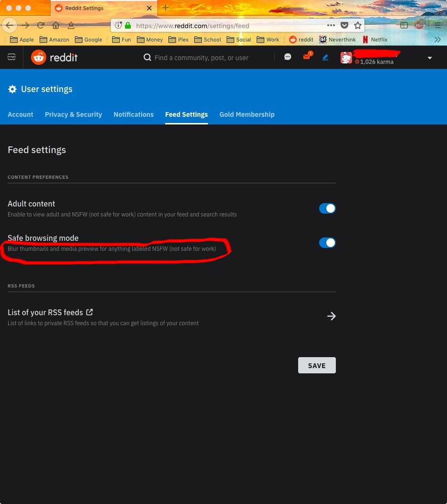Reload the page with the refresh icon
Viewport: 447px width, 504px height.
pos(41,25)
